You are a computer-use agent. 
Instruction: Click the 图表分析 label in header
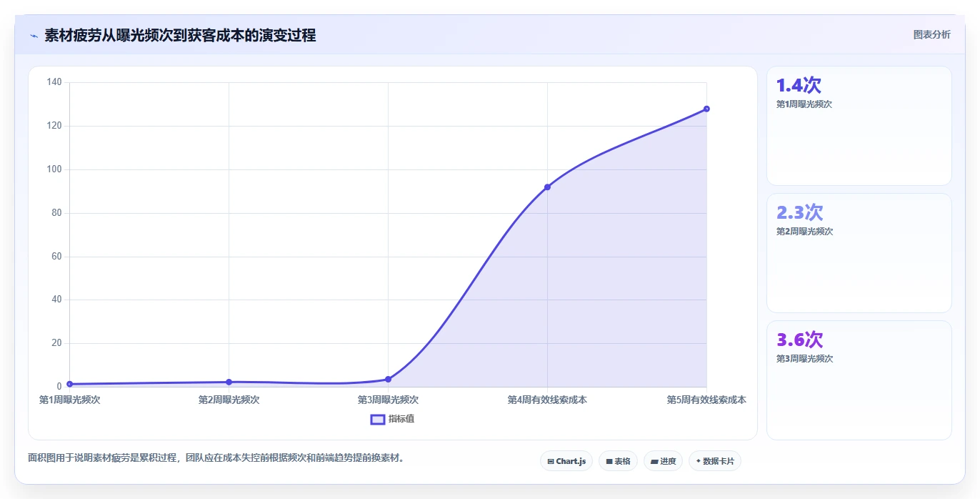[931, 34]
